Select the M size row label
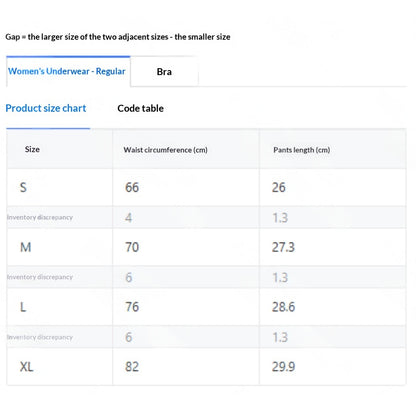 [26, 247]
